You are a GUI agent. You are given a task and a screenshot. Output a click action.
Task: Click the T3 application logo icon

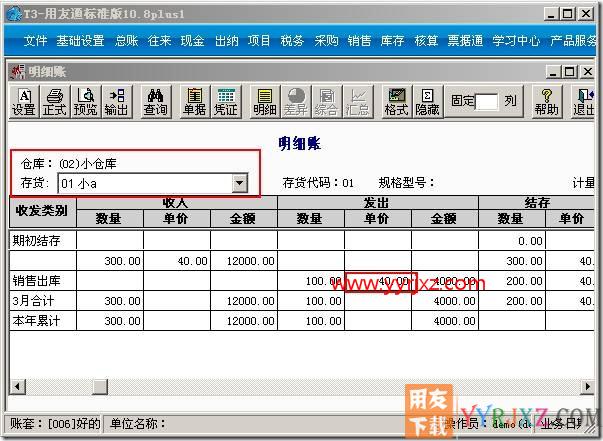14,15
